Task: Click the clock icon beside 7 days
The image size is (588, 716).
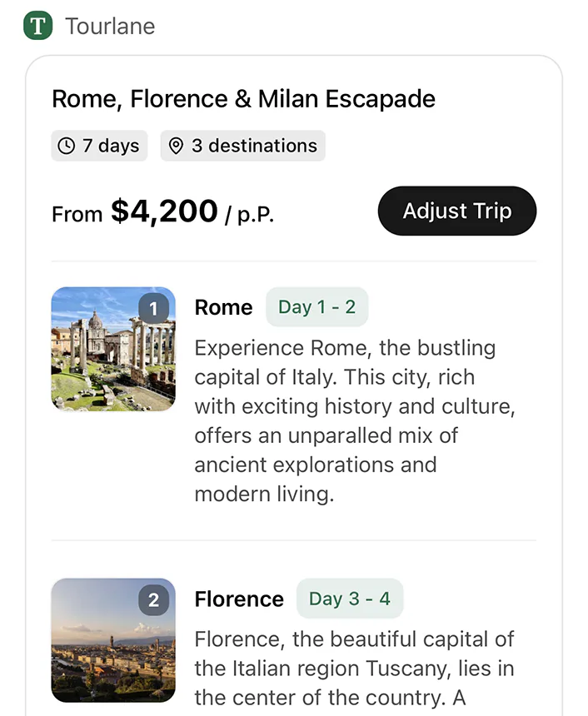Action: pos(67,146)
